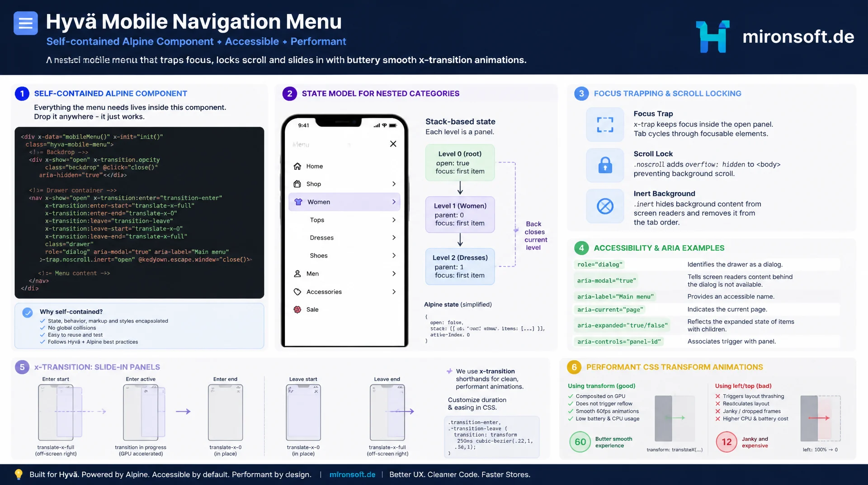This screenshot has width=868, height=485.
Task: Click the sparkle icon beside We use x-transition
Action: (x=449, y=371)
